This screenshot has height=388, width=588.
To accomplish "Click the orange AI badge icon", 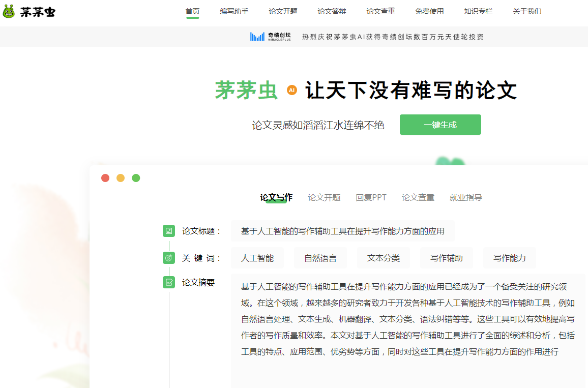I will (x=291, y=90).
